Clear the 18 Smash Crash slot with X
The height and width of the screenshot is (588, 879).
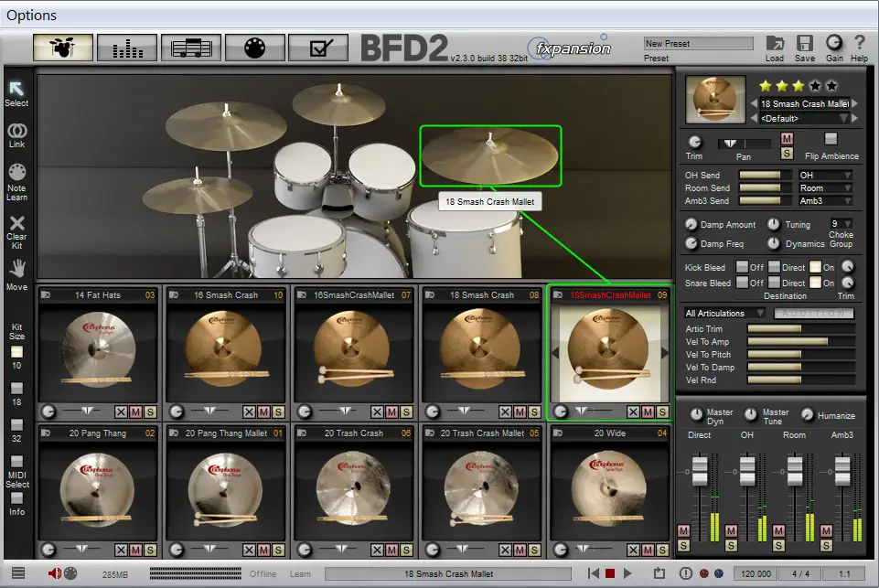(x=505, y=412)
